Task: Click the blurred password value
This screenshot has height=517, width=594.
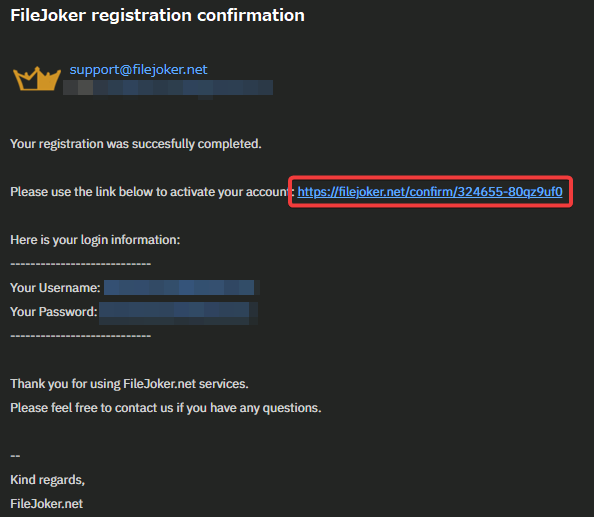Action: (178, 313)
